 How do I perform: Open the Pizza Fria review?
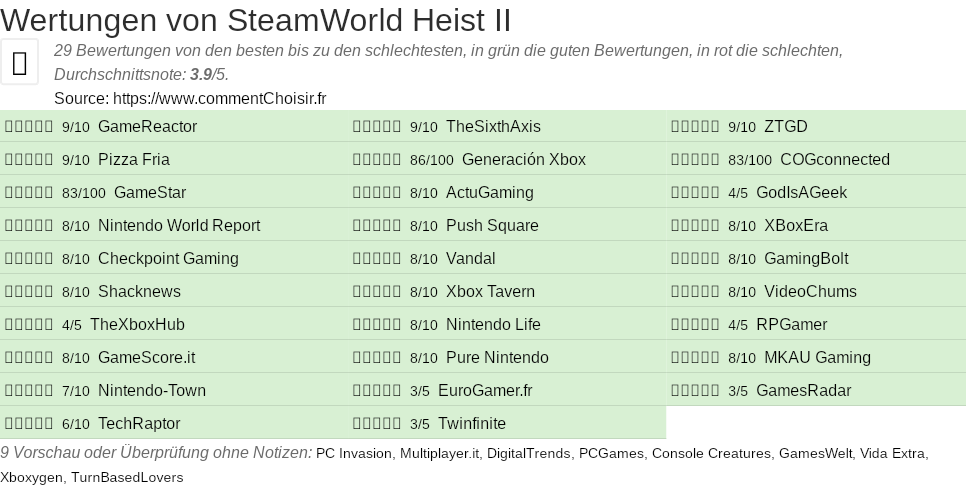133,160
